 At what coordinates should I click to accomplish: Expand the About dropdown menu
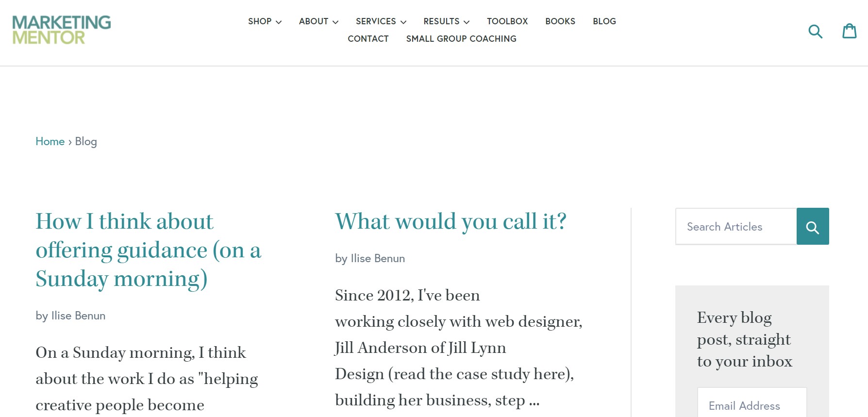point(318,21)
